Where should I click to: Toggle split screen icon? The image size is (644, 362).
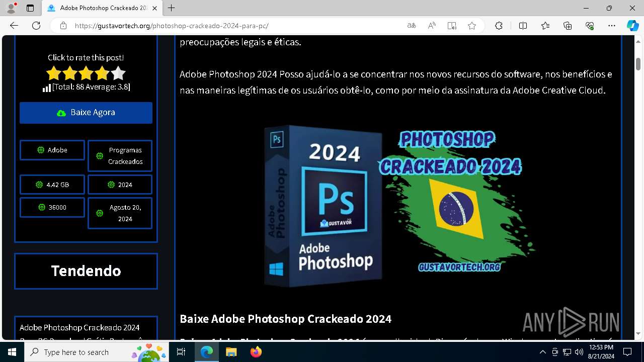[x=523, y=26]
